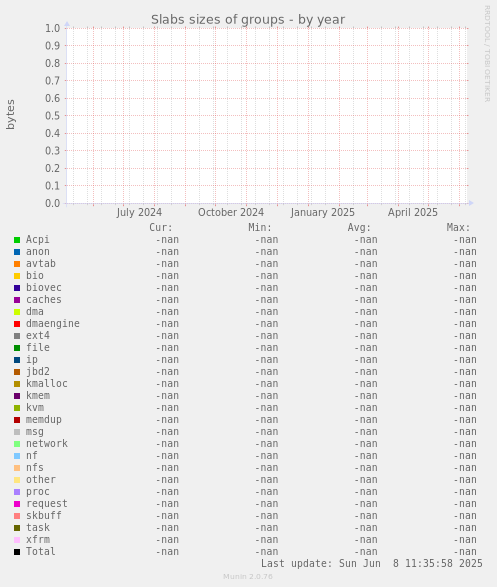Click the 'July 2024' axis label
This screenshot has width=497, height=587.
tap(139, 212)
